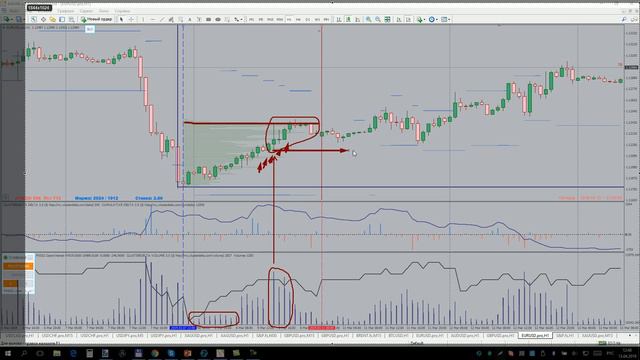Switch to BRENT chart tab
Screen dimensions: 640x360
click(368, 335)
